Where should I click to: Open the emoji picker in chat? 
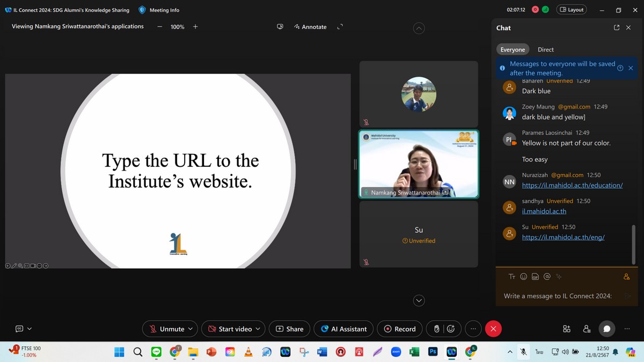pos(523,277)
